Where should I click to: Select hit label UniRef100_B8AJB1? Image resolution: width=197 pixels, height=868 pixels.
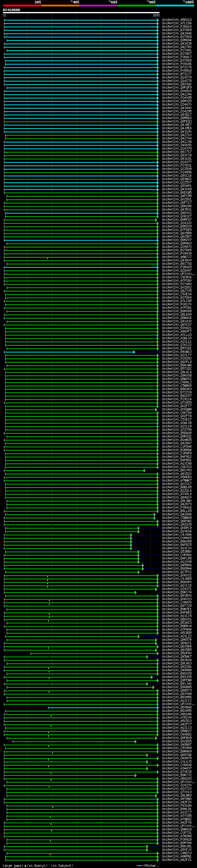[x=177, y=846]
